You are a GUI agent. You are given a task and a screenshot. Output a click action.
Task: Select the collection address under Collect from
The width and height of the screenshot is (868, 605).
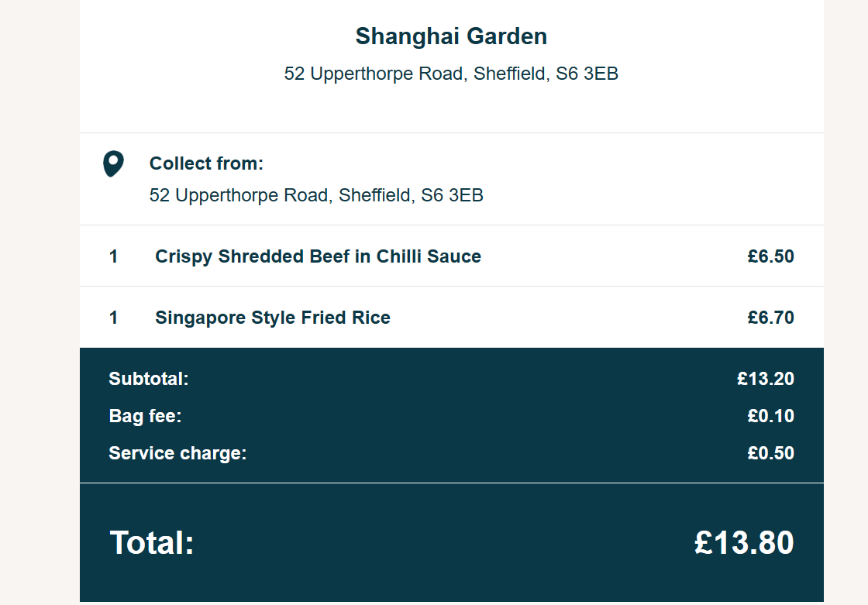tap(316, 195)
